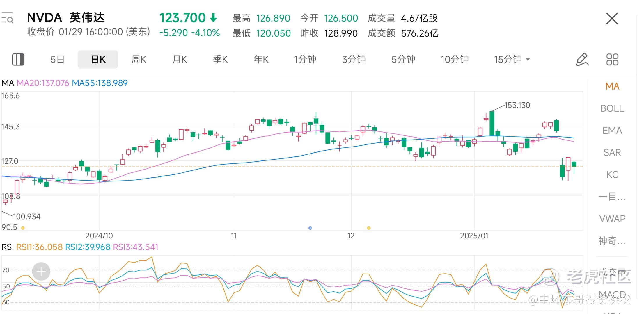The image size is (644, 314).
Task: Open the 季K quarterly chart
Action: 220,59
